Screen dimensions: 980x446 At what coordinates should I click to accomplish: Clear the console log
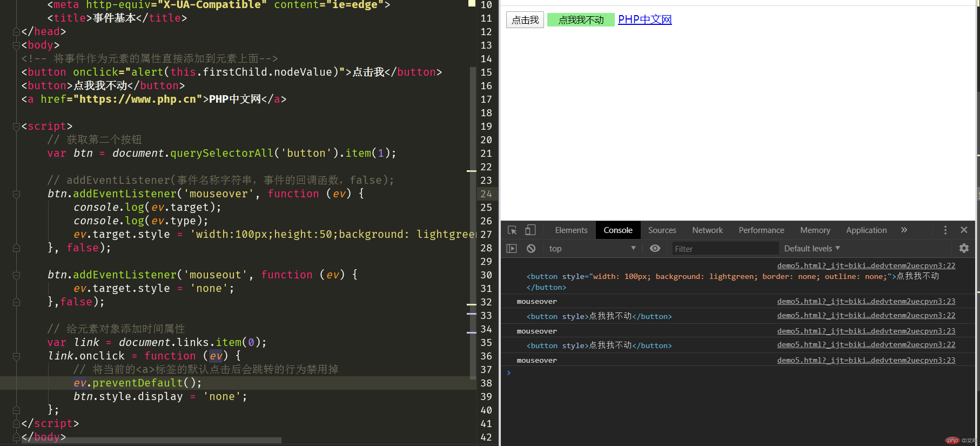(531, 249)
